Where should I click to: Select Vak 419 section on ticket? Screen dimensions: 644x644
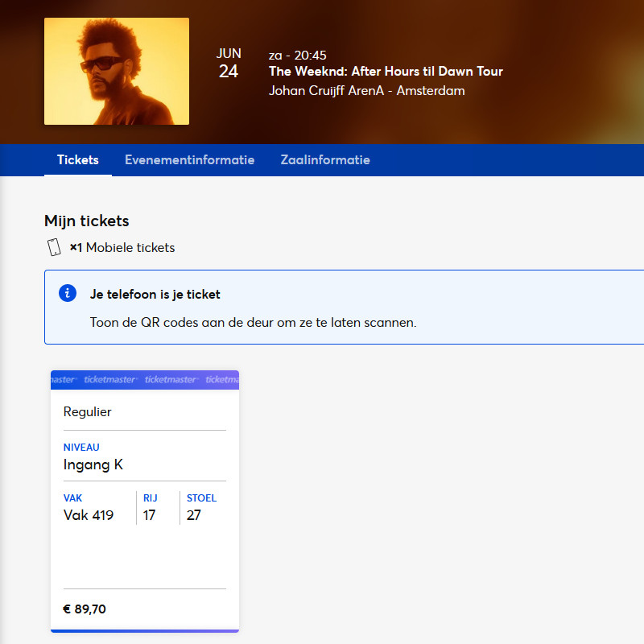89,515
